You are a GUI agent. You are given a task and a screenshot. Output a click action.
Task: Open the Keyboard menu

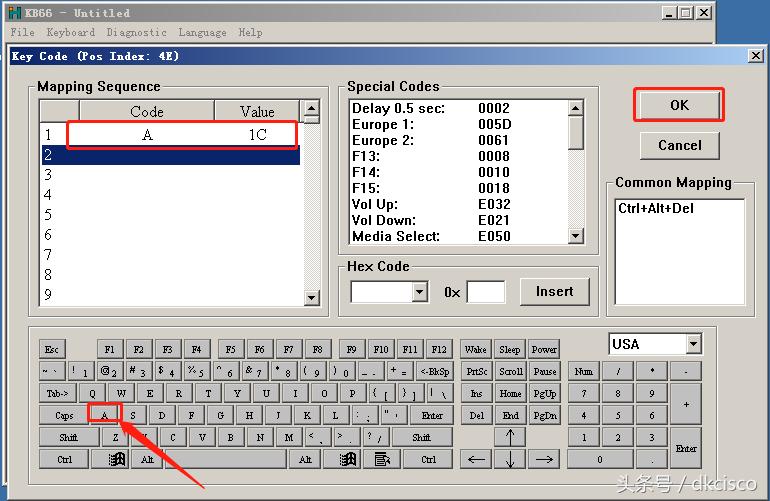pos(70,32)
